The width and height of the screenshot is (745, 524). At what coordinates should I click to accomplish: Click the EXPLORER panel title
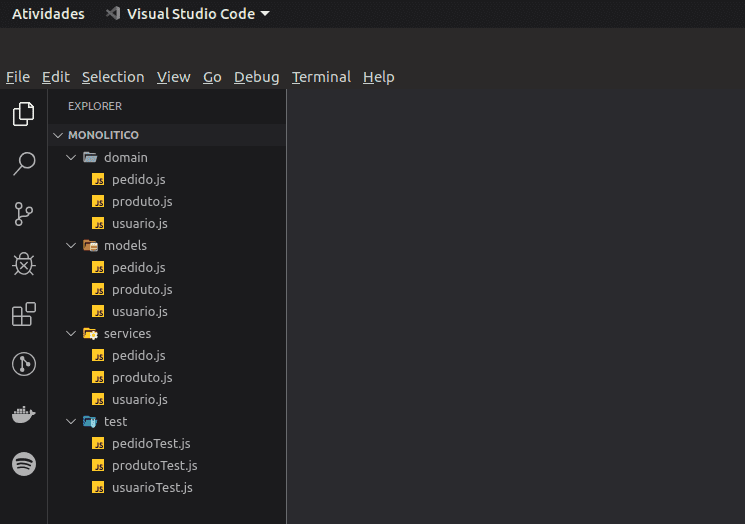95,106
